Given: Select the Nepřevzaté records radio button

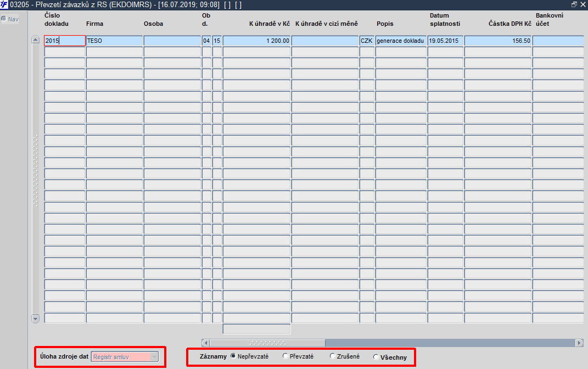Looking at the screenshot, I should tap(233, 356).
